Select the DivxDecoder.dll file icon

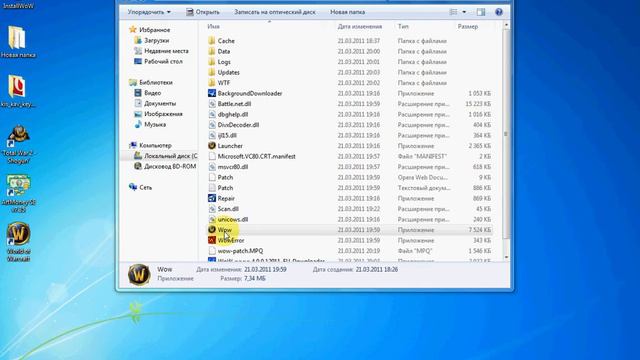(x=211, y=125)
